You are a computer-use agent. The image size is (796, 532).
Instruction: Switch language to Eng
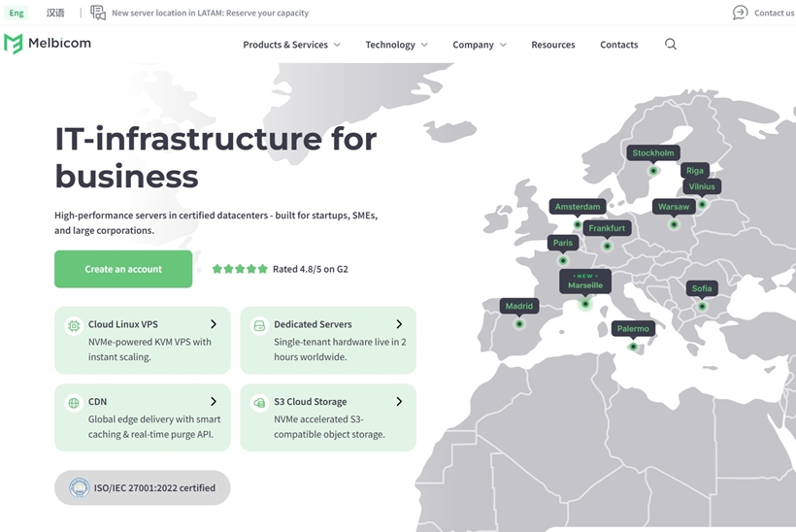[x=17, y=13]
